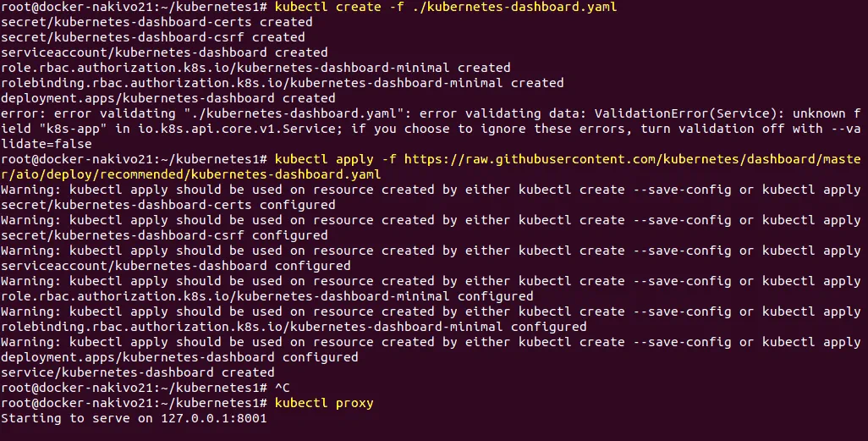
Task: Click the 'rolebinding.rbac' dashboard-minimal created line
Action: pos(282,83)
